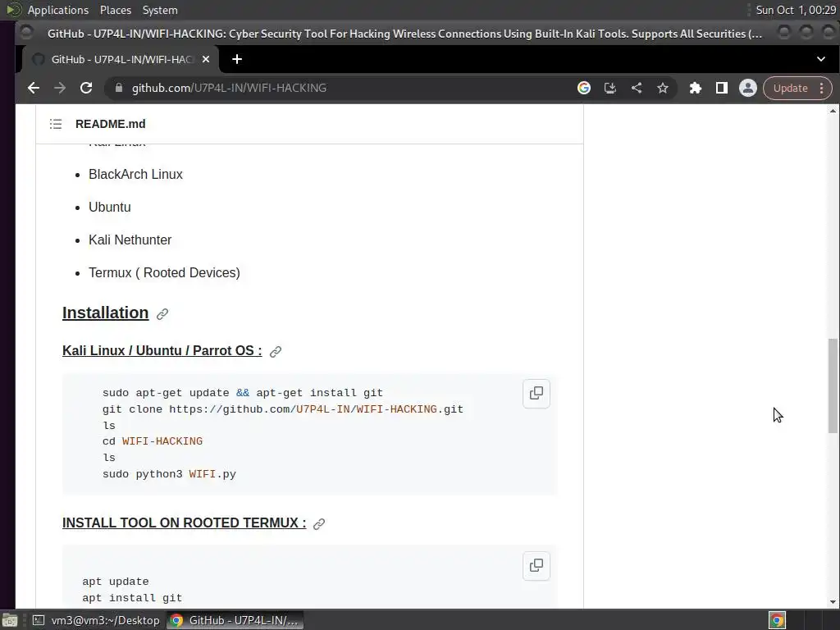840x630 pixels.
Task: Copy the Kali Linux install commands
Action: pyautogui.click(x=536, y=393)
